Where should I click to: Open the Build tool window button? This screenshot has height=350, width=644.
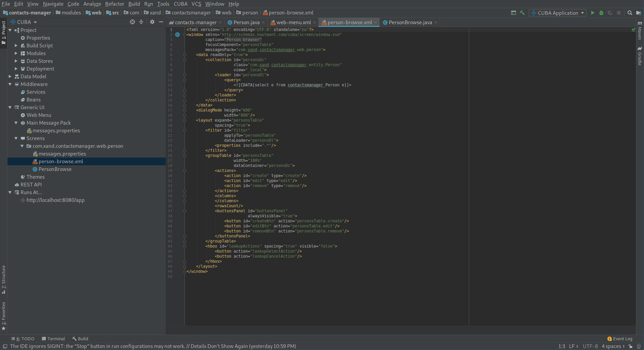(x=80, y=339)
